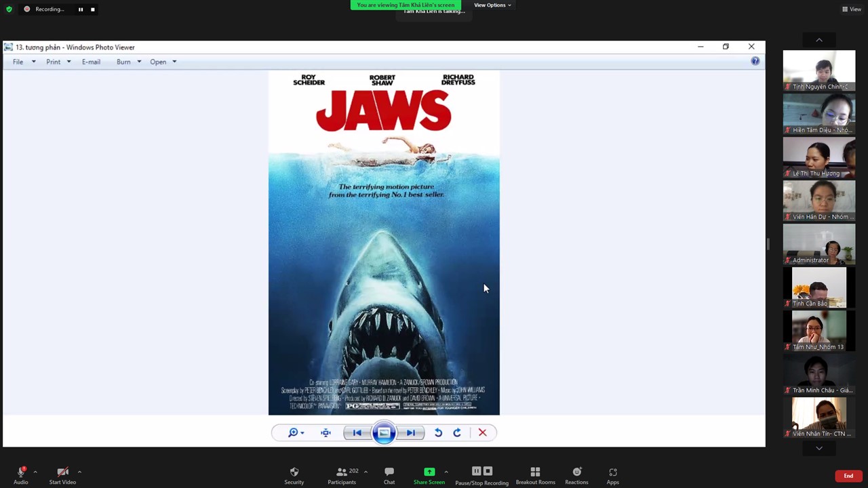Click the screen-viewing notification banner
Image resolution: width=868 pixels, height=488 pixels.
[x=406, y=5]
